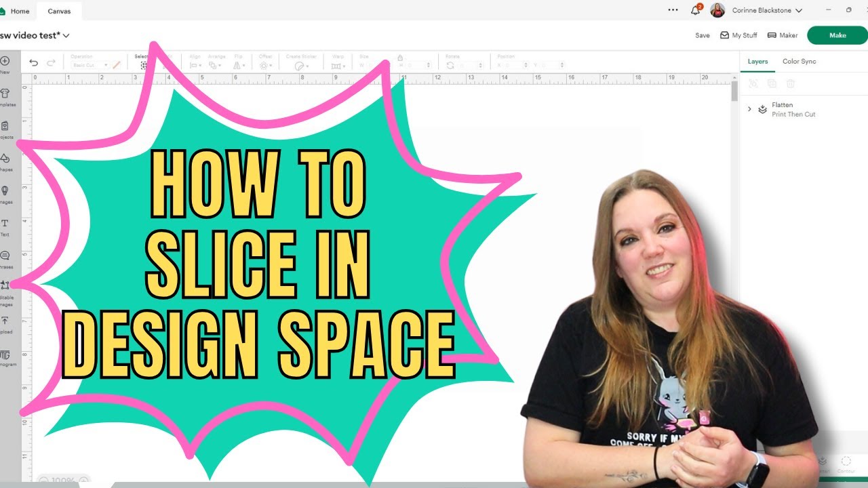Screen dimensions: 868x488
Task: Click the Rotate angle input field
Action: click(472, 65)
